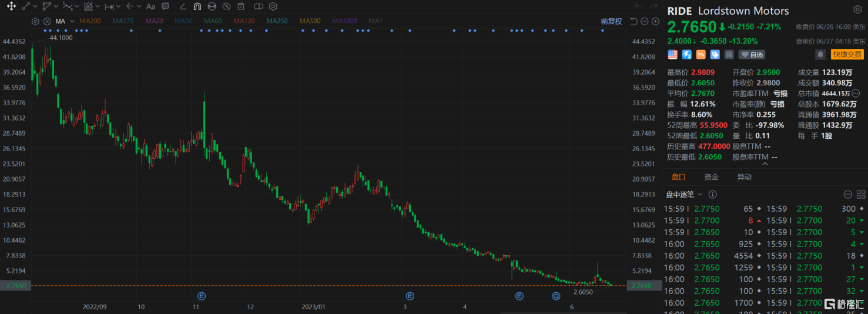Toggle the MA60 line
The image size is (868, 314).
(213, 21)
